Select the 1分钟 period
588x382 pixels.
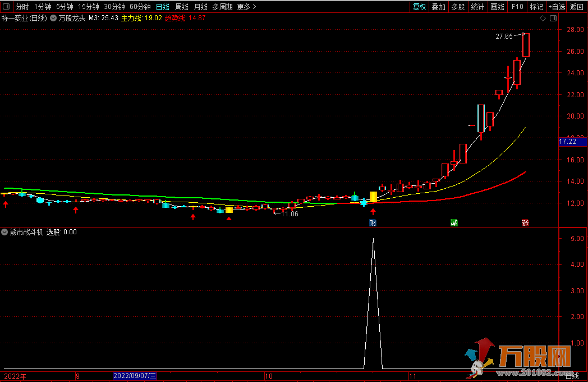43,7
